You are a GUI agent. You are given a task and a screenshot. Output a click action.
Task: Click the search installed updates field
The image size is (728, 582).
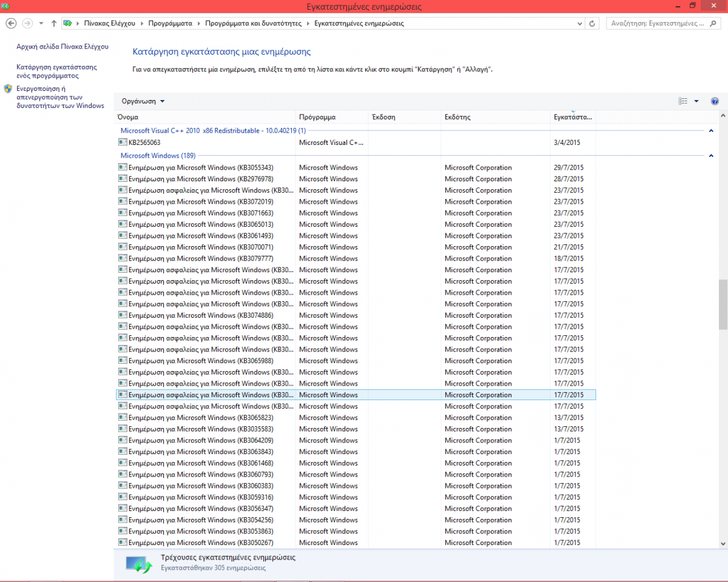tap(658, 24)
